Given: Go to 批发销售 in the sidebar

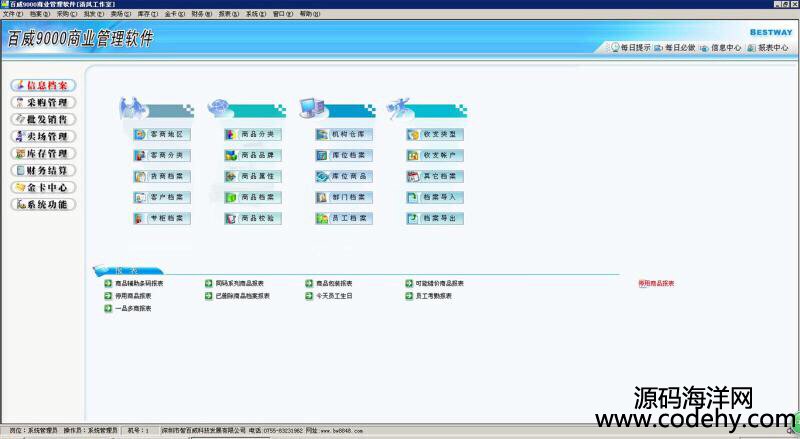Looking at the screenshot, I should pos(43,119).
